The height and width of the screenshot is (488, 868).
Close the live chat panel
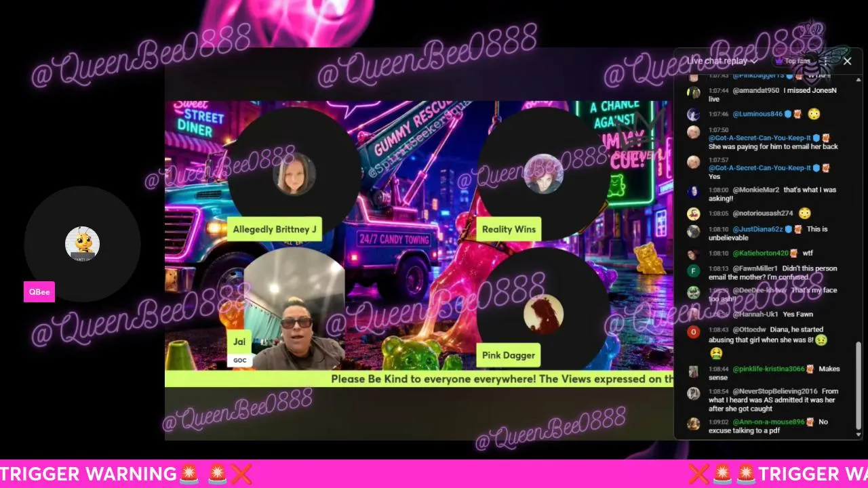pos(847,61)
